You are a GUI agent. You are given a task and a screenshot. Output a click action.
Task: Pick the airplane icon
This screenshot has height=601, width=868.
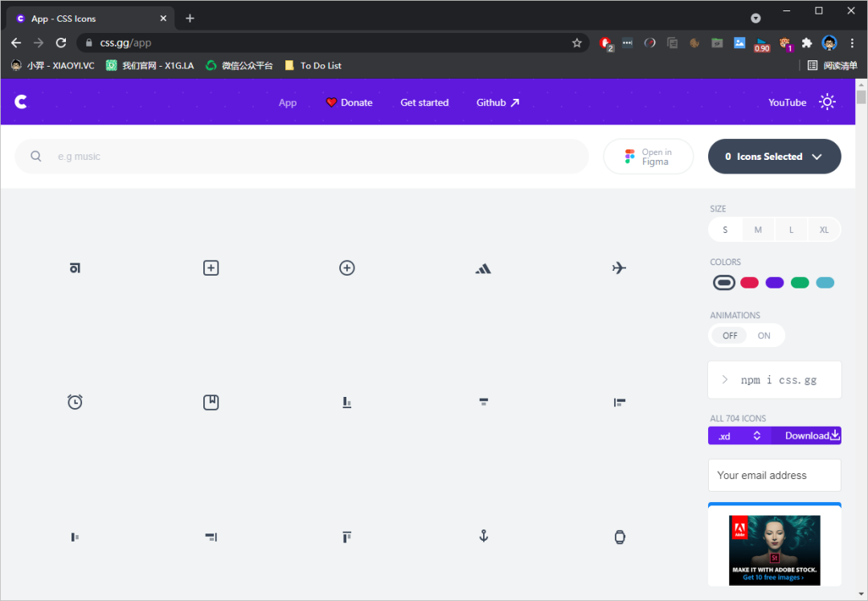619,268
